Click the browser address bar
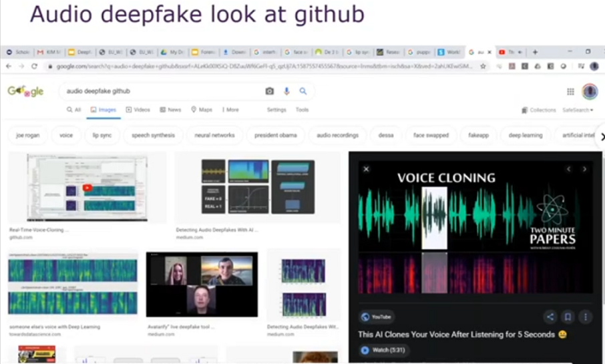Viewport: 605px width, 364px height. point(264,66)
